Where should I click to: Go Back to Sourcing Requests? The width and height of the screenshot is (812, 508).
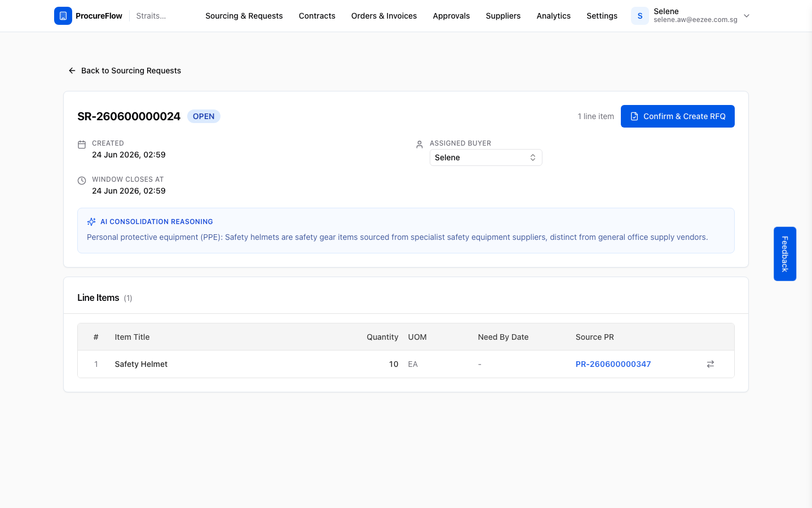125,71
